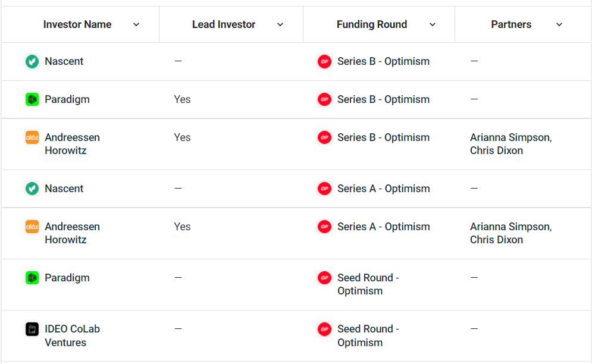
Task: Expand the Funding Round column dropdown chevron
Action: tap(433, 24)
